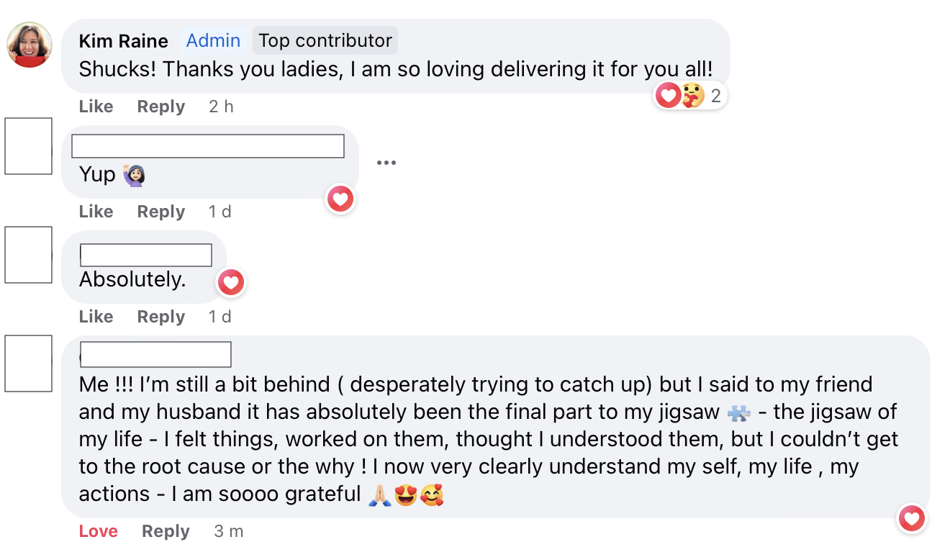This screenshot has width=950, height=560.
Task: Click the Top contributor badge
Action: 325,40
